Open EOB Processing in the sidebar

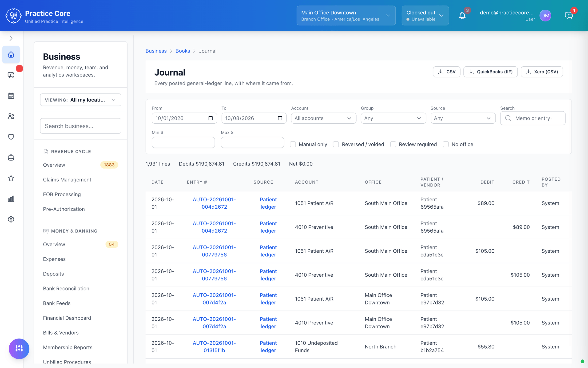(x=62, y=194)
